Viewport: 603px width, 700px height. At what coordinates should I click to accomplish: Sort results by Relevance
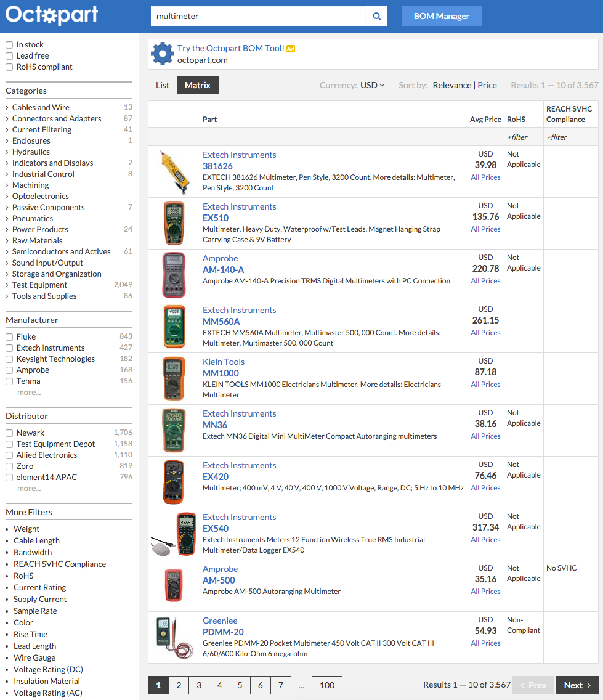point(451,85)
